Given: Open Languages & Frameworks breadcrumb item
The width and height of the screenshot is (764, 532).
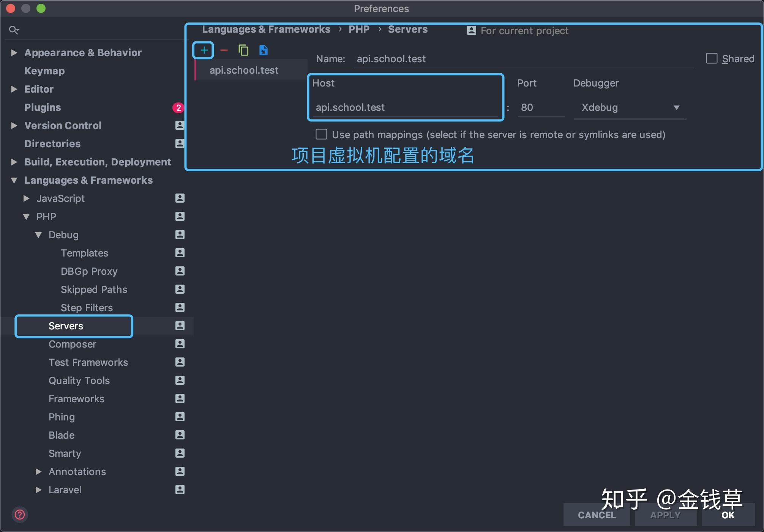Looking at the screenshot, I should [266, 29].
